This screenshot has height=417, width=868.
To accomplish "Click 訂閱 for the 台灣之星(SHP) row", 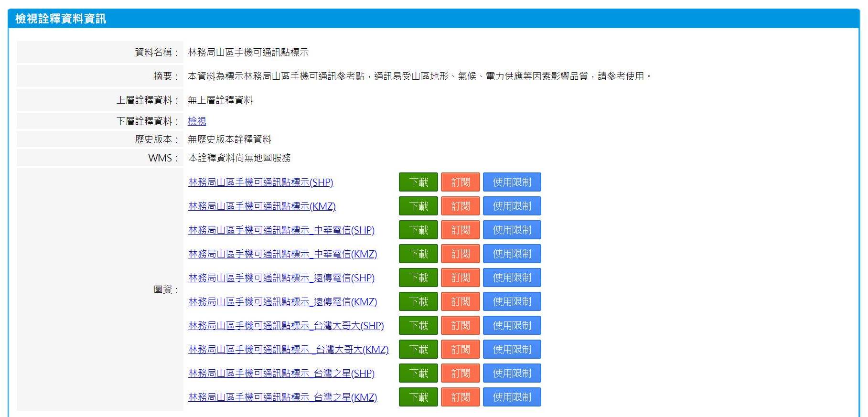I will (460, 373).
